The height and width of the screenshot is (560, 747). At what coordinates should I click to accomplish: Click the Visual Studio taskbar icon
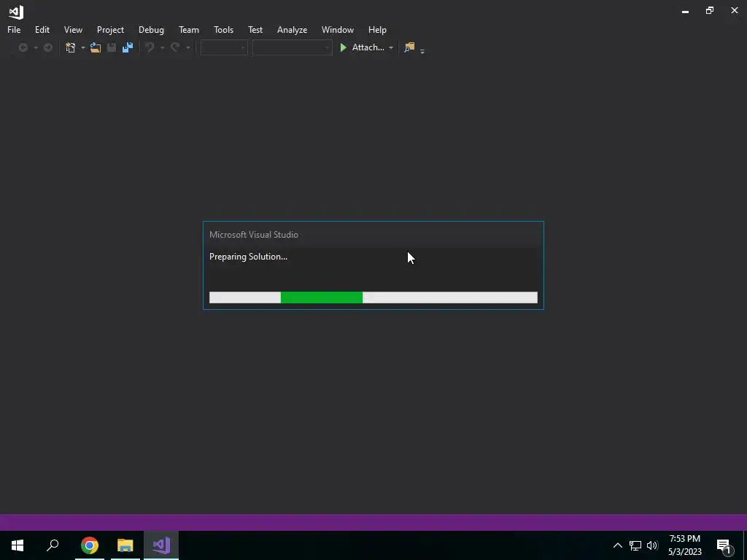(161, 545)
